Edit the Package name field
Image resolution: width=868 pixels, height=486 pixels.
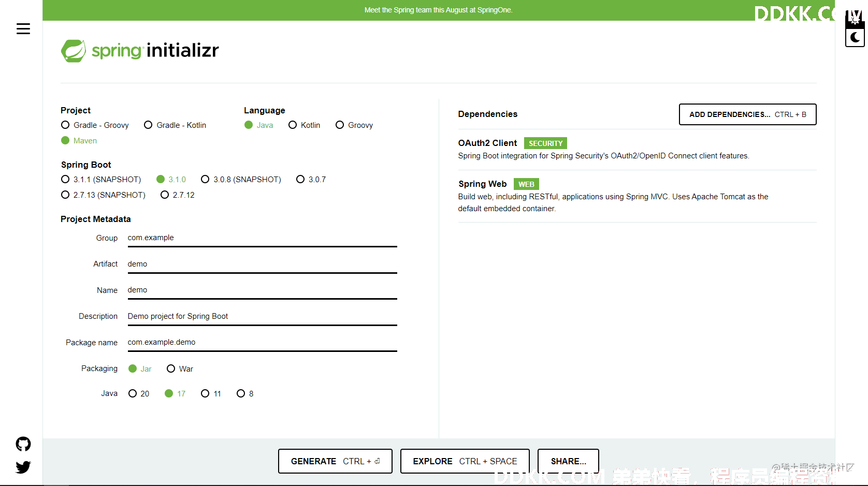[x=262, y=343]
